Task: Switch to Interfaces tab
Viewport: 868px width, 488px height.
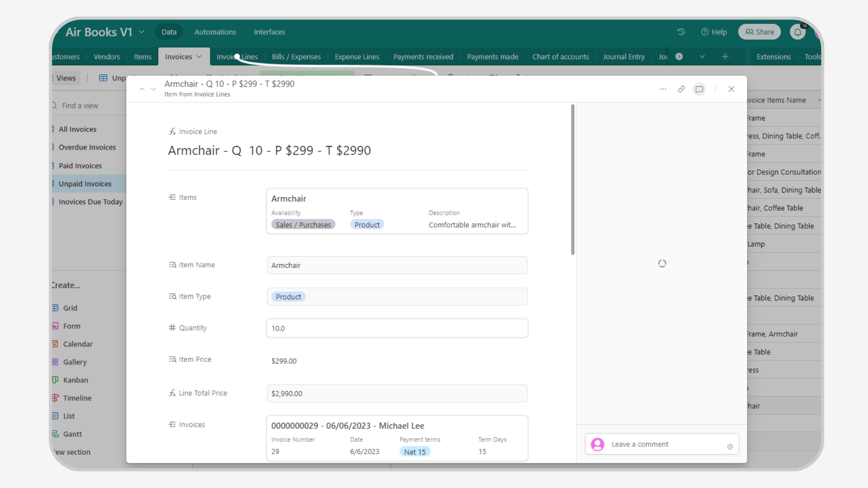Action: pos(269,32)
